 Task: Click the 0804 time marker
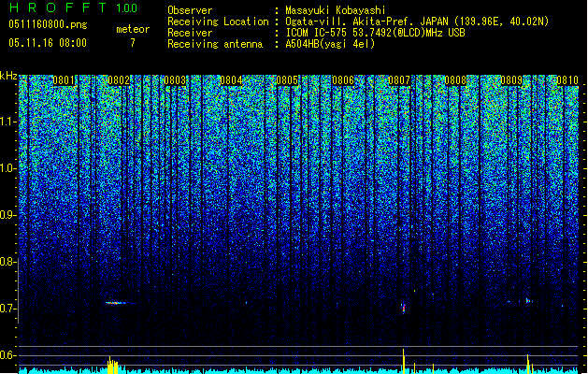pos(231,80)
